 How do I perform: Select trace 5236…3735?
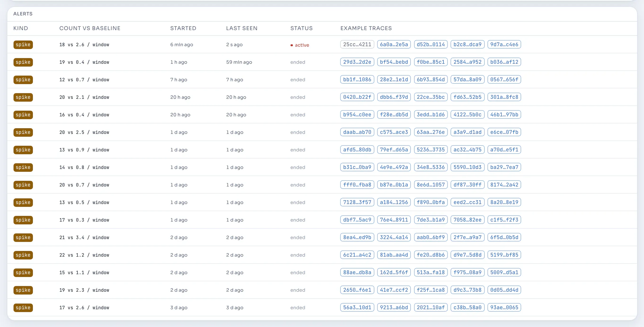coord(430,150)
